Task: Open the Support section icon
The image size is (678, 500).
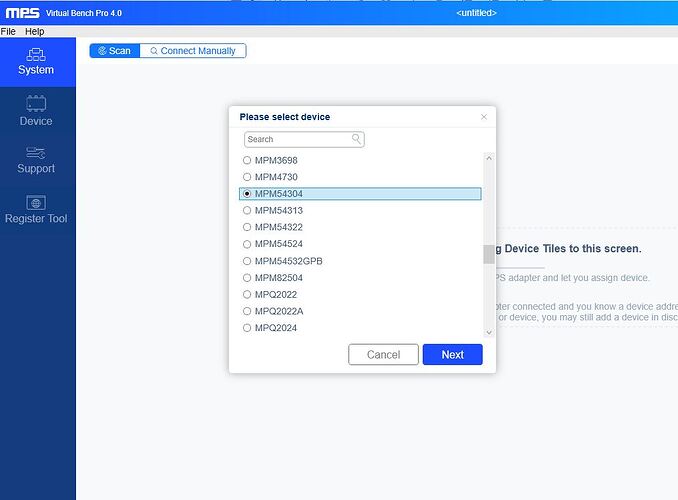Action: (36, 152)
